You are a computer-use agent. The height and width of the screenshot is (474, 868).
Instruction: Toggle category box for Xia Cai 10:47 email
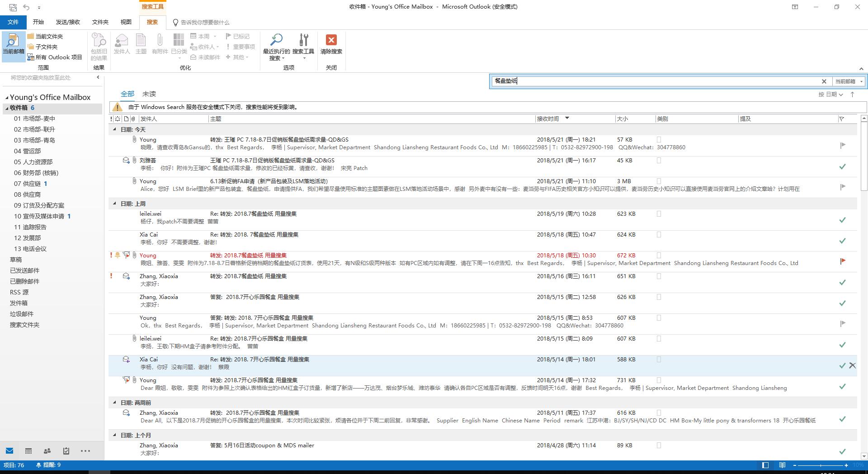click(659, 235)
